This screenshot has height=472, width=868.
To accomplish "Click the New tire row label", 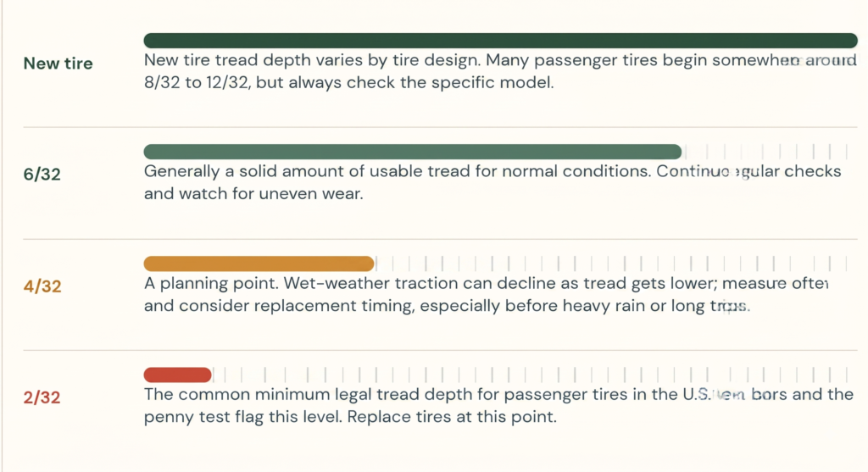I will tap(58, 63).
